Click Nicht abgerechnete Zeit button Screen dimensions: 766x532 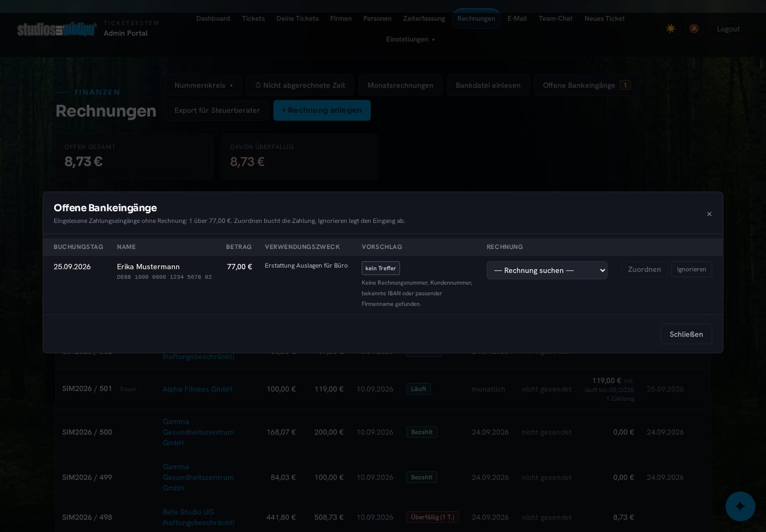pyautogui.click(x=300, y=85)
